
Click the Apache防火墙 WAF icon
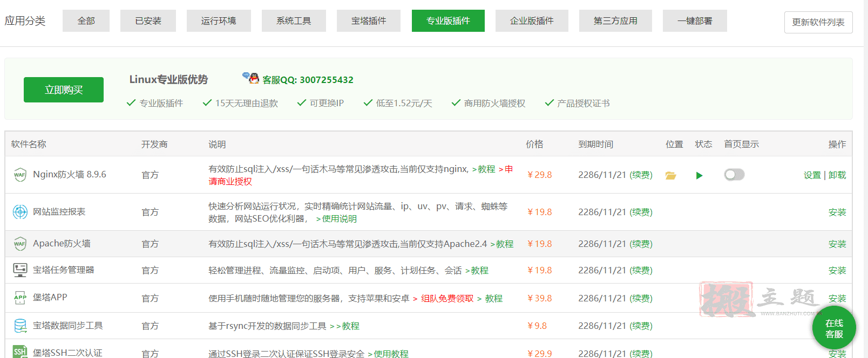(20, 244)
